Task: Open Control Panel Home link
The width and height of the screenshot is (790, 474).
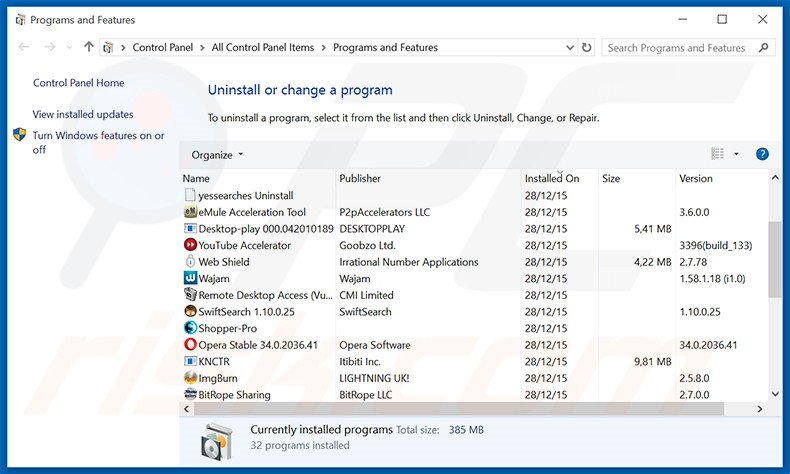Action: coord(79,83)
